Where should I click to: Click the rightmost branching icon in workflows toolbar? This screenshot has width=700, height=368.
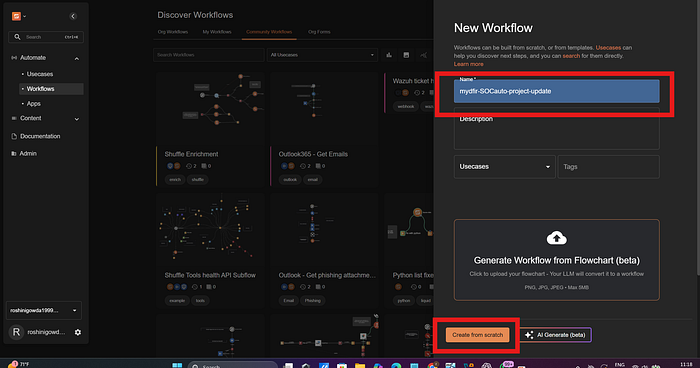click(423, 55)
